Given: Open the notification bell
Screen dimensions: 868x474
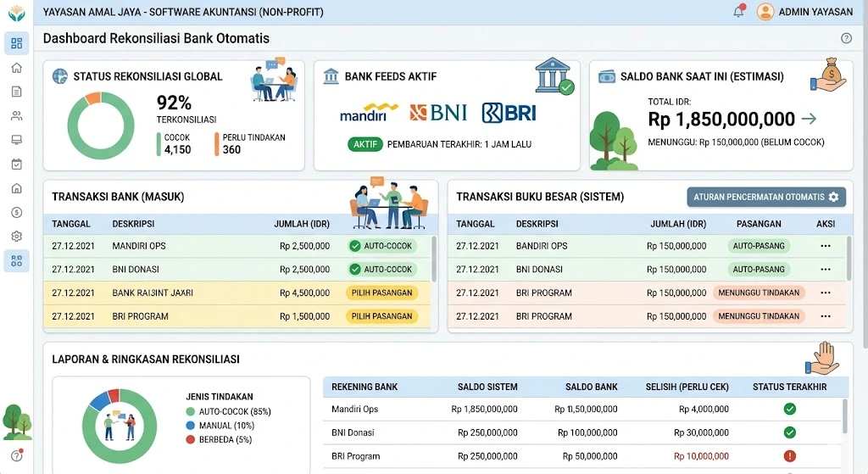Looking at the screenshot, I should 738,11.
